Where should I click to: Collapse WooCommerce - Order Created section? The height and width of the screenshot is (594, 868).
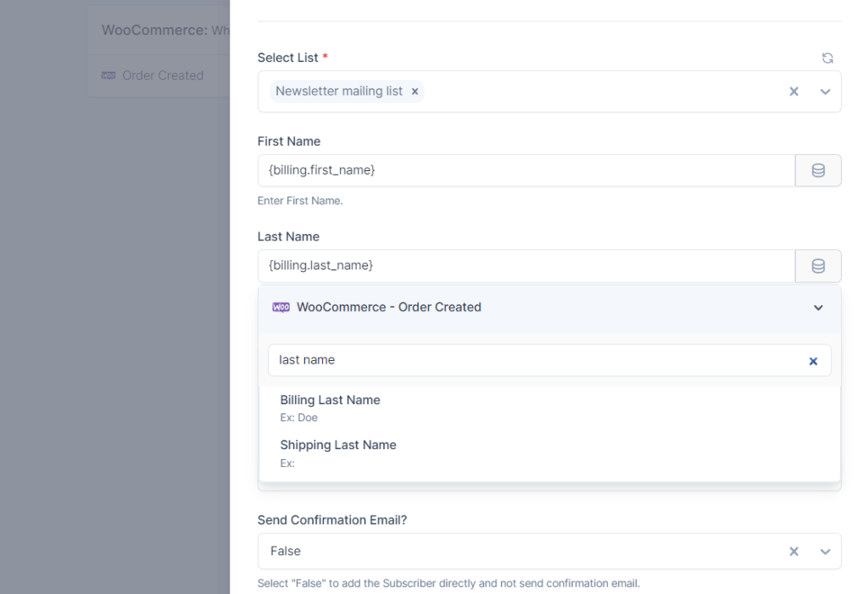(x=818, y=308)
